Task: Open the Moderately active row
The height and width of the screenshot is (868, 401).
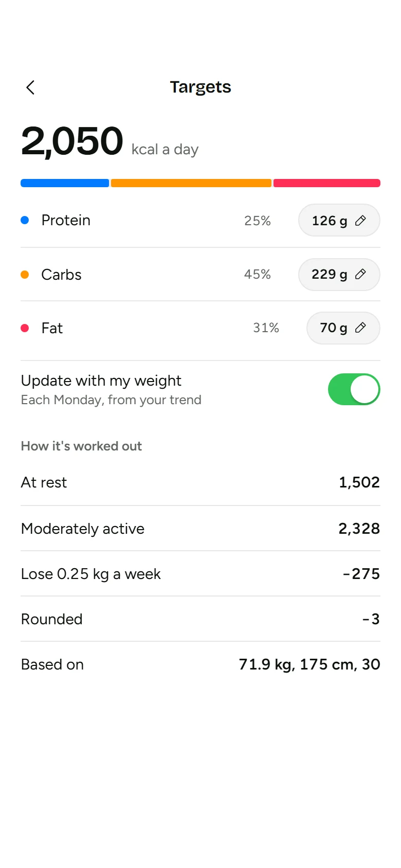Action: [x=200, y=529]
